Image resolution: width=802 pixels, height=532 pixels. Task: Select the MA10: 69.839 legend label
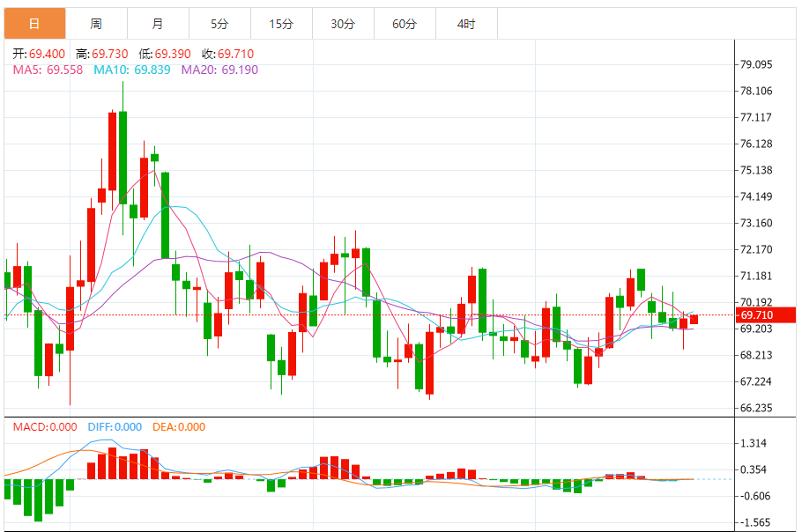pos(132,70)
